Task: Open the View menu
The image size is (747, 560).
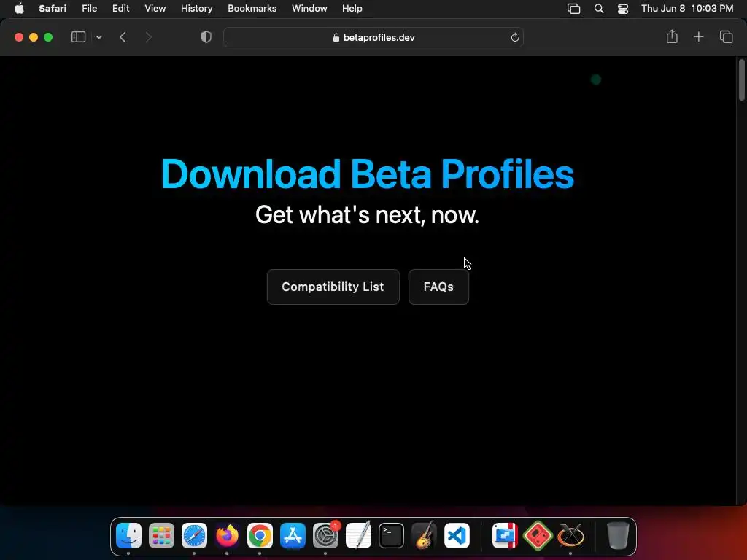Action: click(x=155, y=8)
